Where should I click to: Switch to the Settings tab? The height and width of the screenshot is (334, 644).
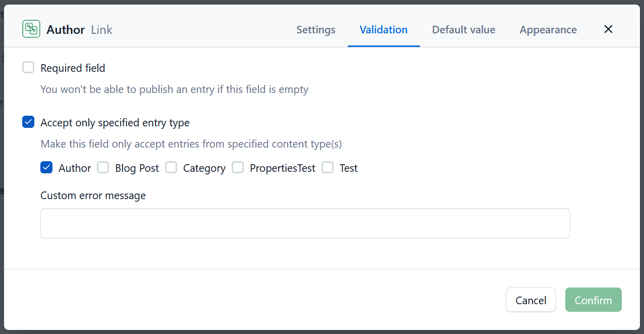pos(315,30)
